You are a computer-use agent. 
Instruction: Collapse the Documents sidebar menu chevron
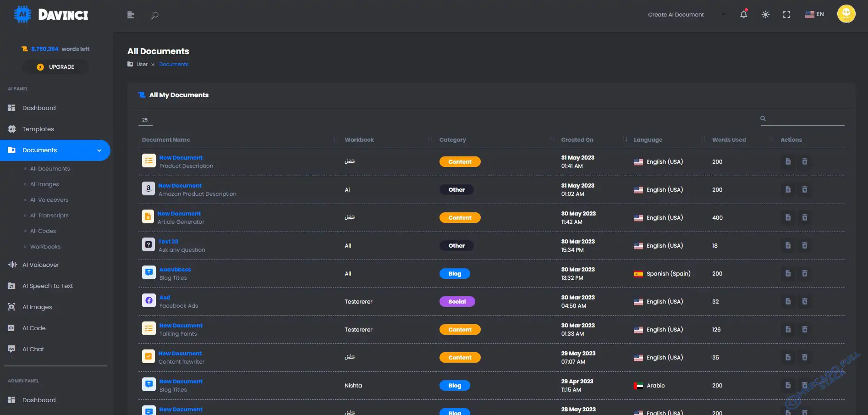[99, 150]
